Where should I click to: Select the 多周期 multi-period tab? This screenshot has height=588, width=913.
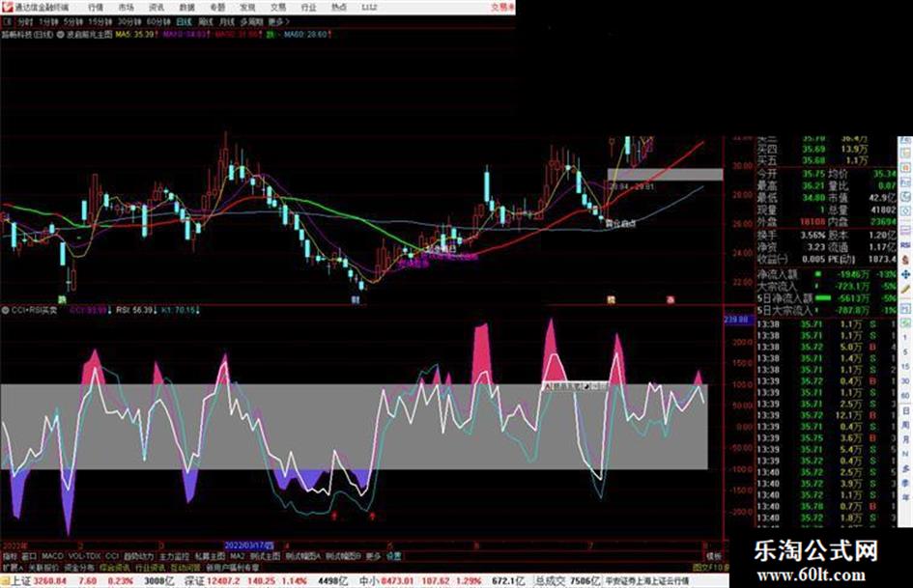[x=251, y=21]
